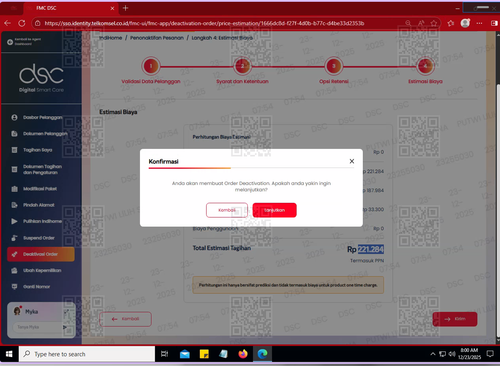500x366 pixels.
Task: Open a new tab with plus button
Action: (125, 8)
